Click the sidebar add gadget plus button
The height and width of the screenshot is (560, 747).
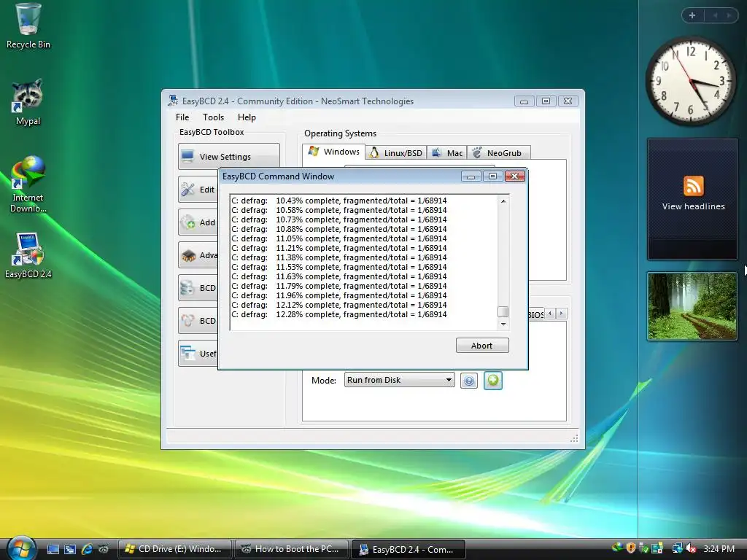(x=692, y=15)
